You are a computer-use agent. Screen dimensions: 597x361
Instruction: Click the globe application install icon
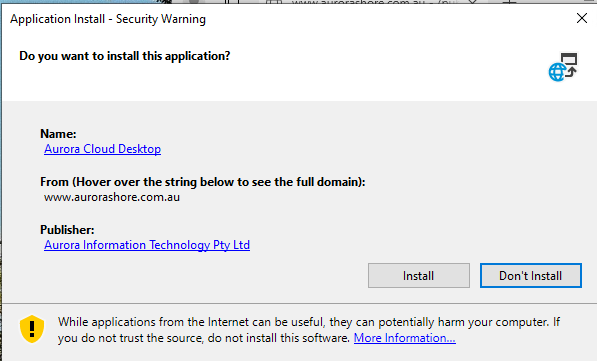pos(563,67)
